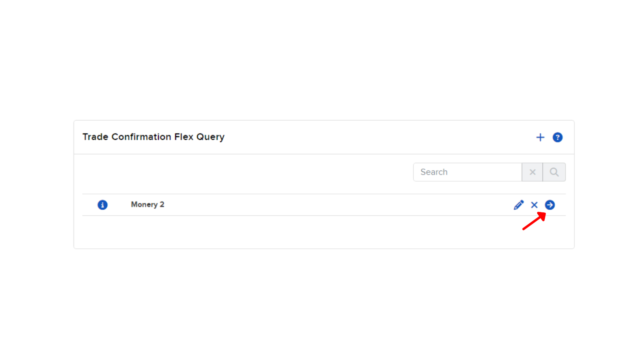Click the plus icon to create a Flex Query
The width and height of the screenshot is (644, 362).
(x=540, y=137)
